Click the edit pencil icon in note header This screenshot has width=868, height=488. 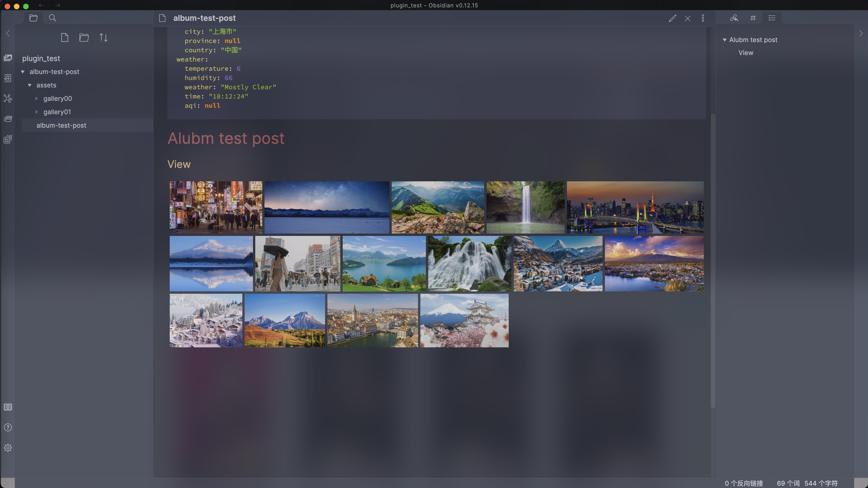672,18
